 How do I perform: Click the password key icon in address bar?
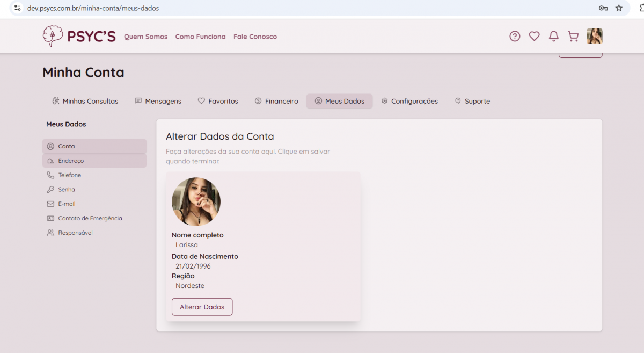coord(603,8)
